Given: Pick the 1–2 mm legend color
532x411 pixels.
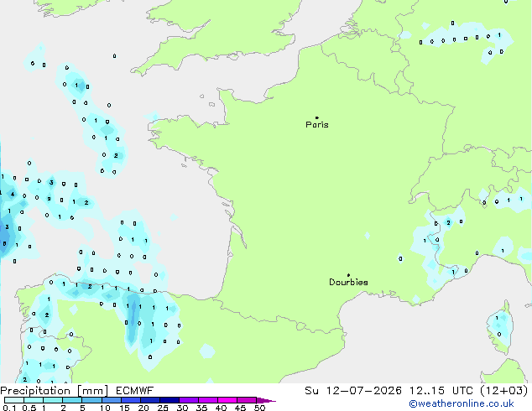Looking at the screenshot, I should pyautogui.click(x=53, y=400).
